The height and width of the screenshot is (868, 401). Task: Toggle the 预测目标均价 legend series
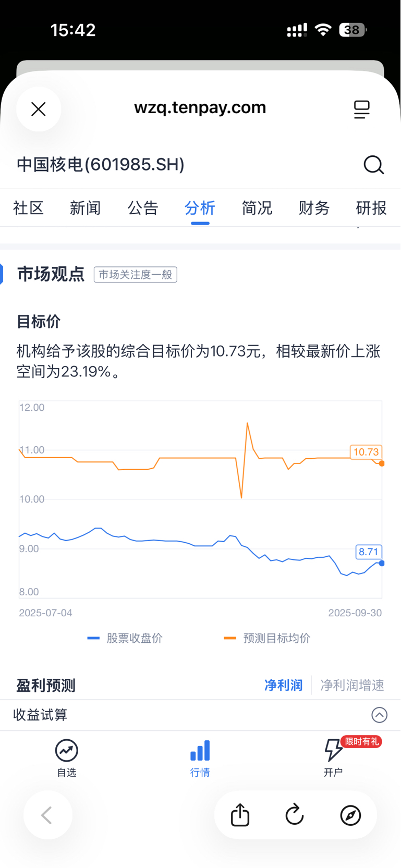pos(268,638)
